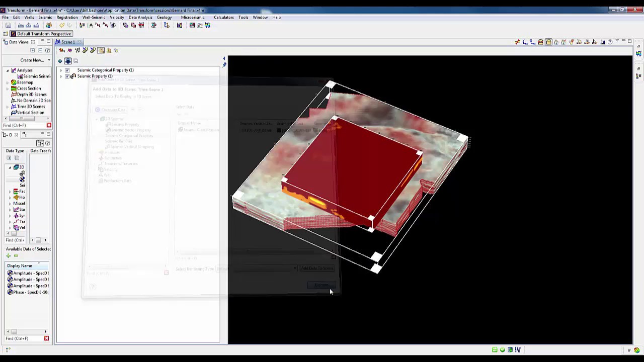This screenshot has width=644, height=362.
Task: Select the Phase - SpecD 8-50 row
Action: coord(28,292)
